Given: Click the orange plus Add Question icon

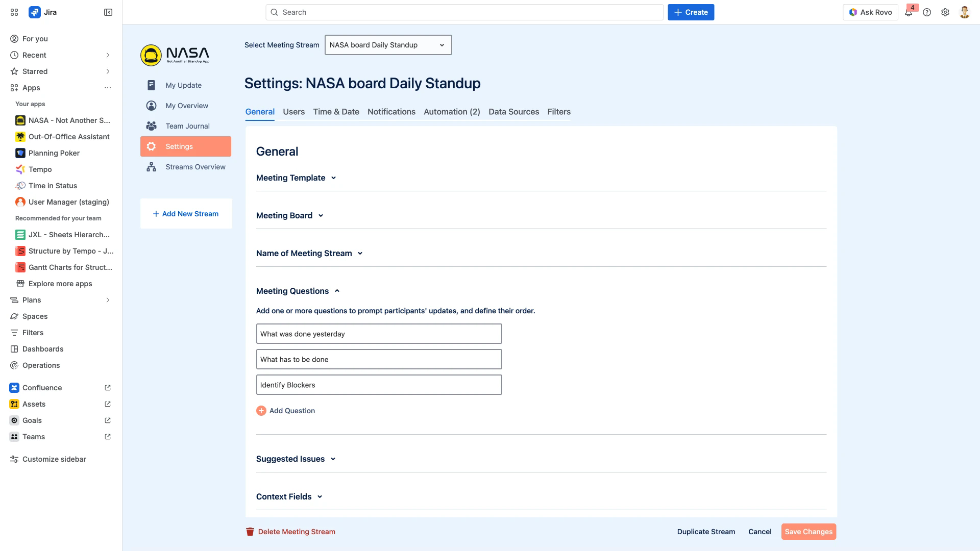Looking at the screenshot, I should tap(261, 411).
